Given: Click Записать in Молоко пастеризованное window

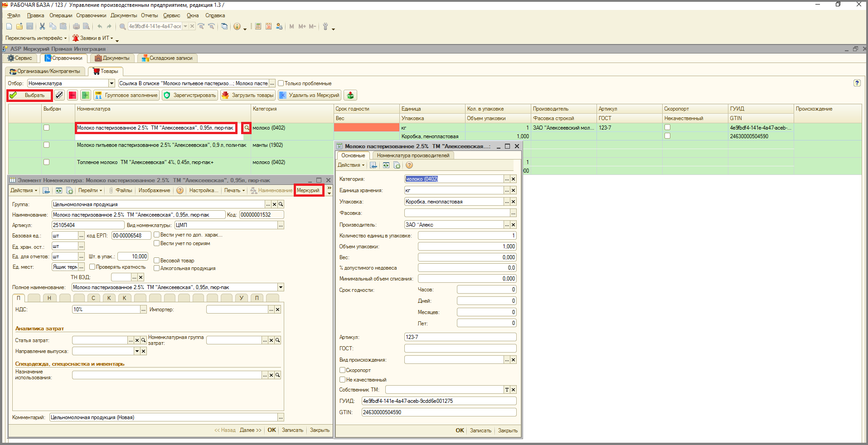Looking at the screenshot, I should [x=480, y=430].
